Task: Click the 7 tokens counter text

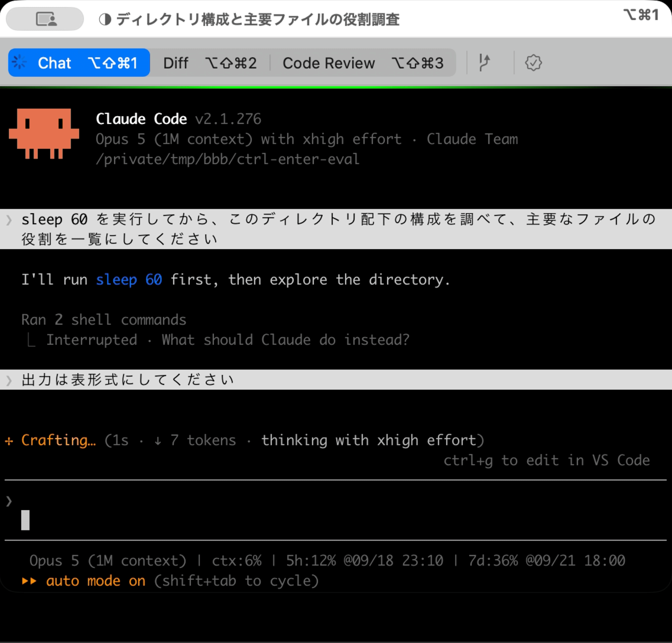Action: tap(203, 440)
